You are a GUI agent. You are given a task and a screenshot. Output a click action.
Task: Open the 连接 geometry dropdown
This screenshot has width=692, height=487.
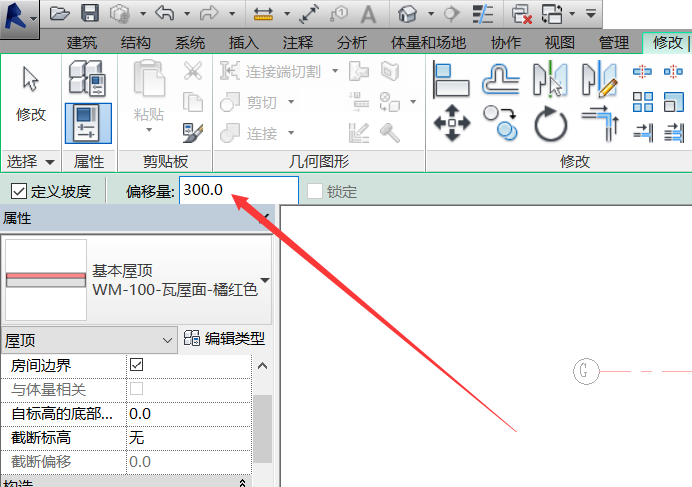291,132
